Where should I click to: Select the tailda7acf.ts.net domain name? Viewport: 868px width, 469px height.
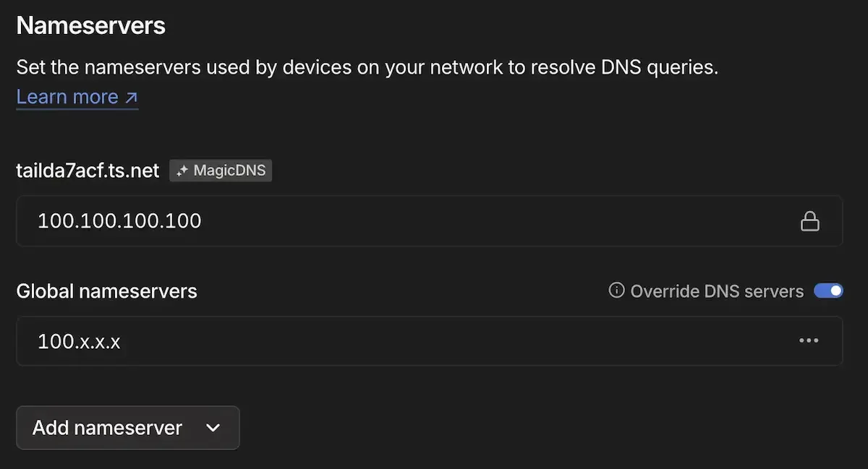coord(88,171)
